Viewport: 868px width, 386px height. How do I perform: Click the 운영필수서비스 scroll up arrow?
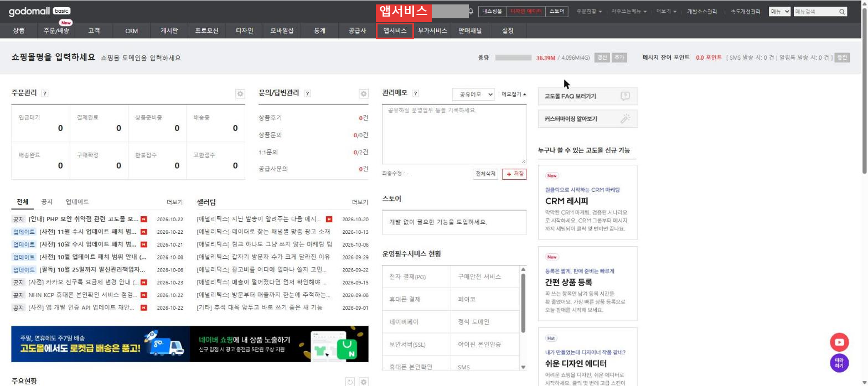[523, 269]
